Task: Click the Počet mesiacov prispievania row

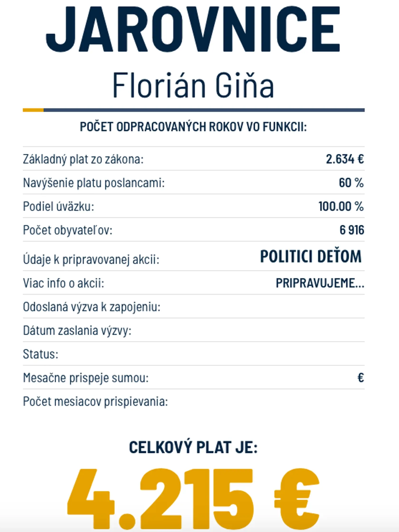Action: point(194,401)
